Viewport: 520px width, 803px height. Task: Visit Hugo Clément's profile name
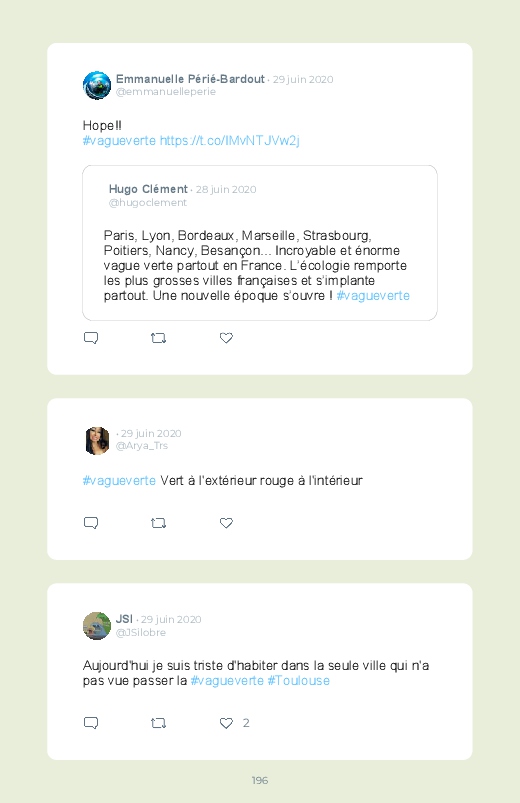pyautogui.click(x=148, y=189)
